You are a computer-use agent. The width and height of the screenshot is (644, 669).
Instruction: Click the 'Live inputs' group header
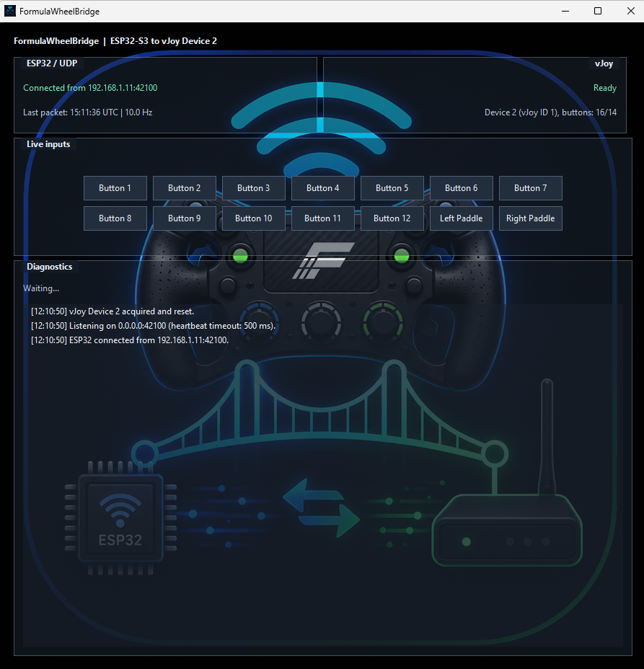tap(48, 144)
